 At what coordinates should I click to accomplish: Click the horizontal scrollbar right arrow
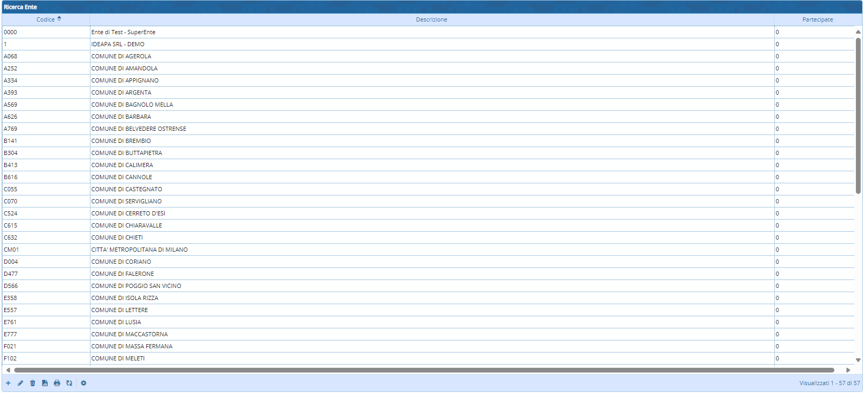[x=848, y=370]
